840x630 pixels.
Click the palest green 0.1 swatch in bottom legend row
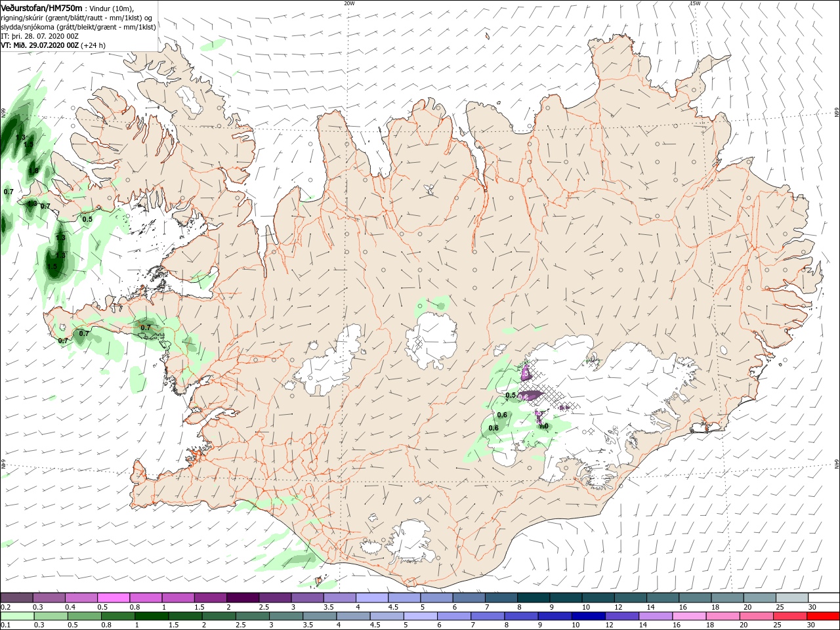(x=18, y=616)
